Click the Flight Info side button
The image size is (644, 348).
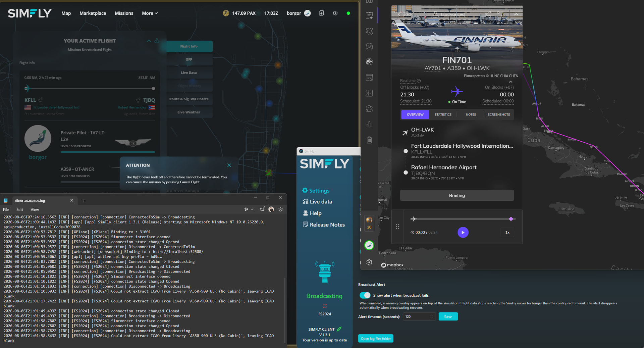point(189,46)
